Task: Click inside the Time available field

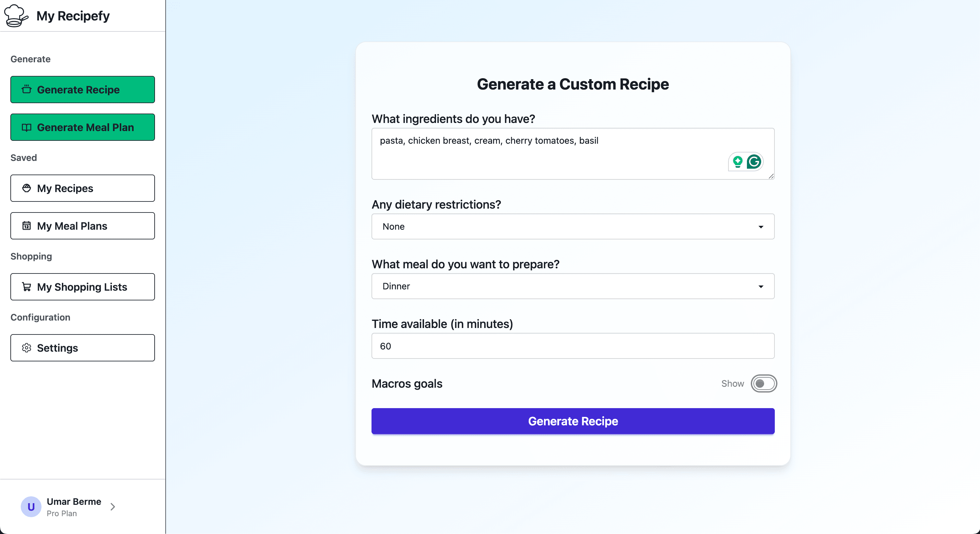Action: [x=573, y=346]
